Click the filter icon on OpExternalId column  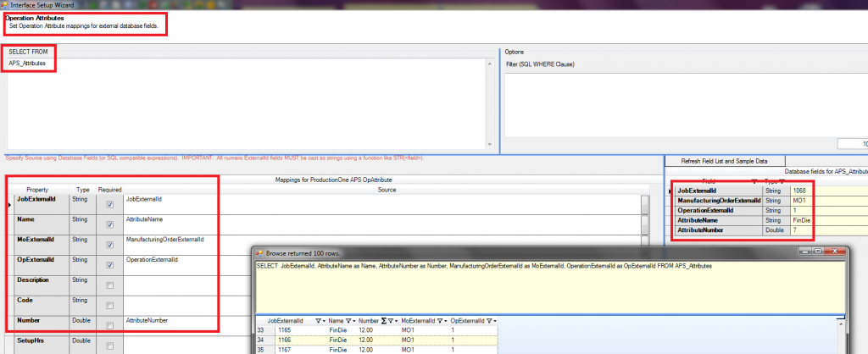click(491, 321)
